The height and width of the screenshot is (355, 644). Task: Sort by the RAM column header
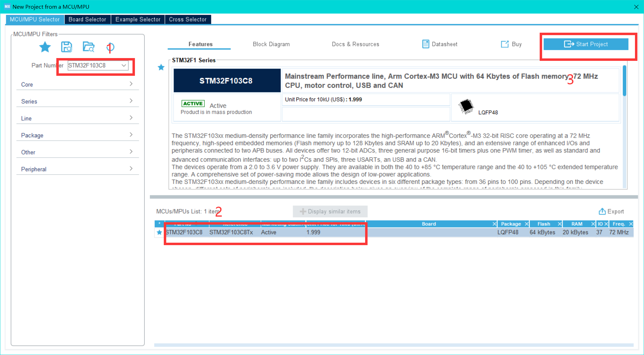(x=577, y=224)
